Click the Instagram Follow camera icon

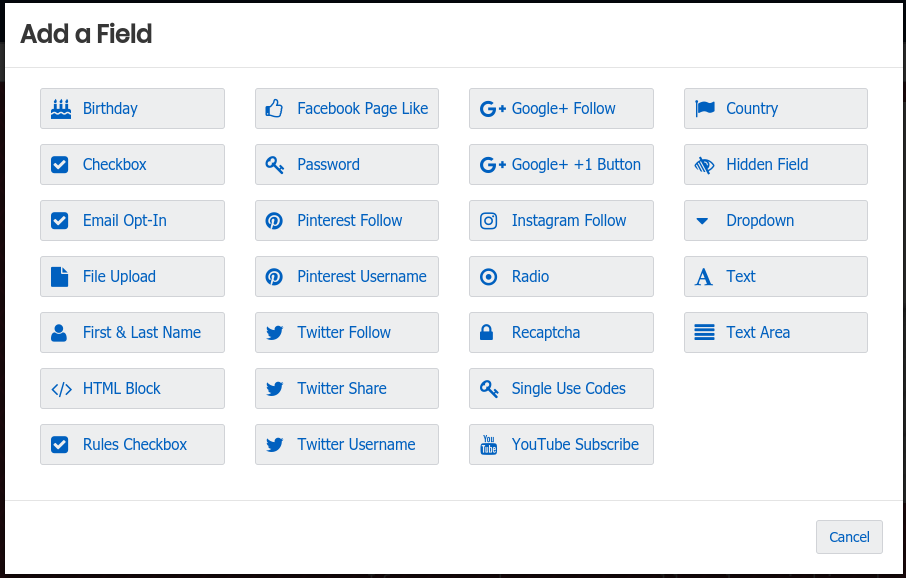pyautogui.click(x=489, y=221)
